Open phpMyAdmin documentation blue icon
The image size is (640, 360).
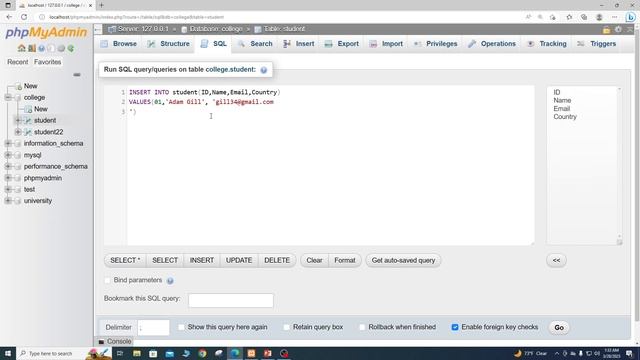(x=42, y=48)
